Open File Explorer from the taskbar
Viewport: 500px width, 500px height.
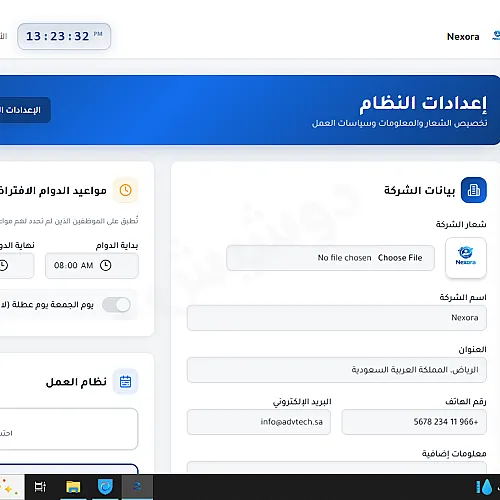tap(73, 487)
